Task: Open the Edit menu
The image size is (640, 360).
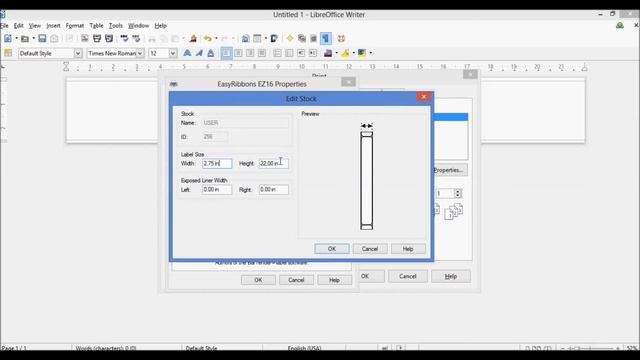Action: pyautogui.click(x=19, y=25)
